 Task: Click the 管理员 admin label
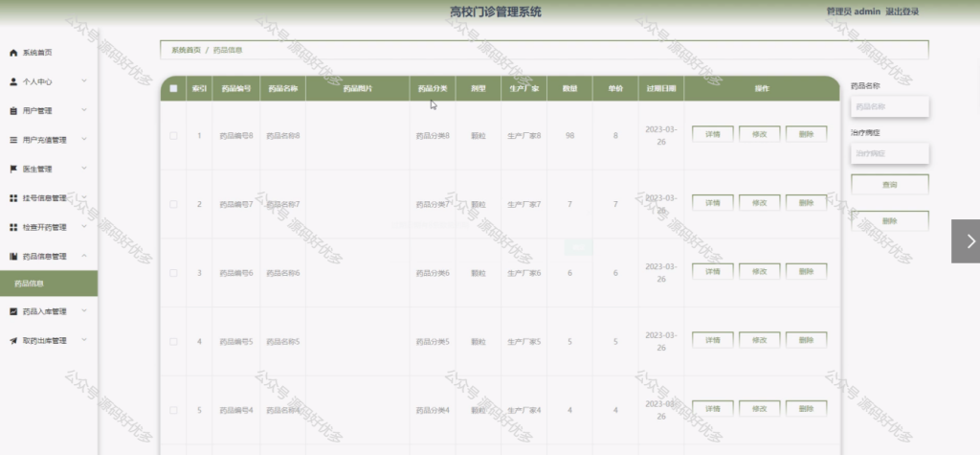click(x=853, y=11)
